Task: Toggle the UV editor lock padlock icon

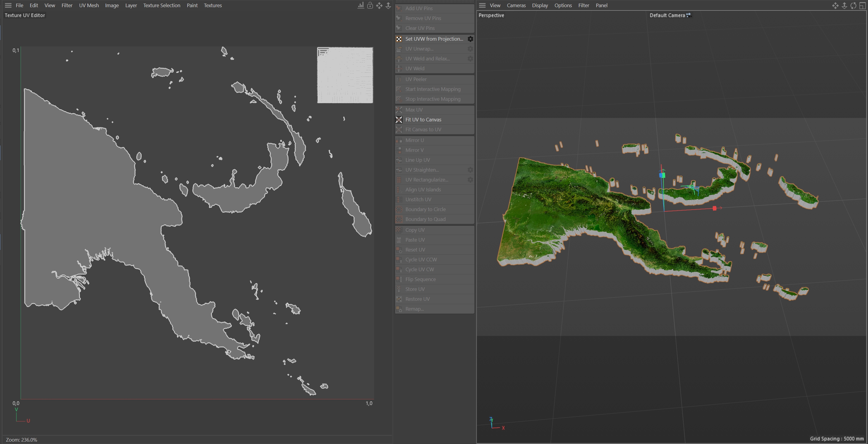Action: click(x=370, y=5)
